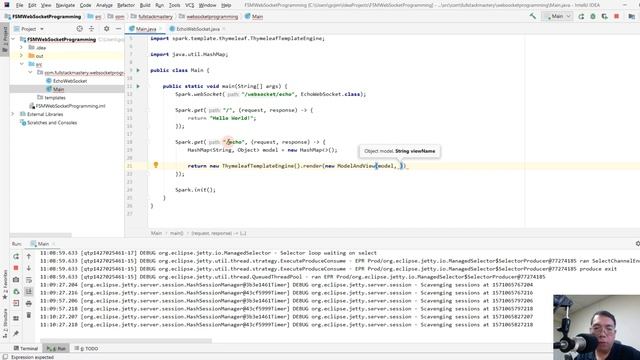Collapse the FSMWebSocketProgramming root node
640x360 pixels.
[x=13, y=39]
